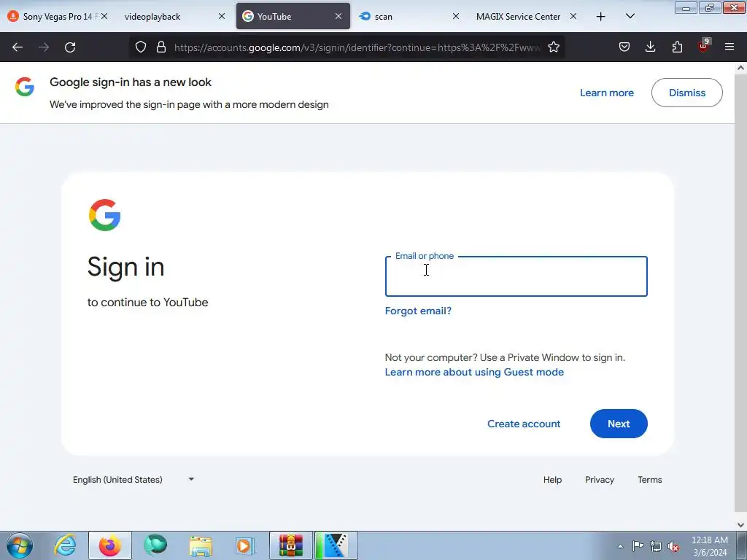Open the Pocket save icon
The height and width of the screenshot is (560, 747).
624,47
